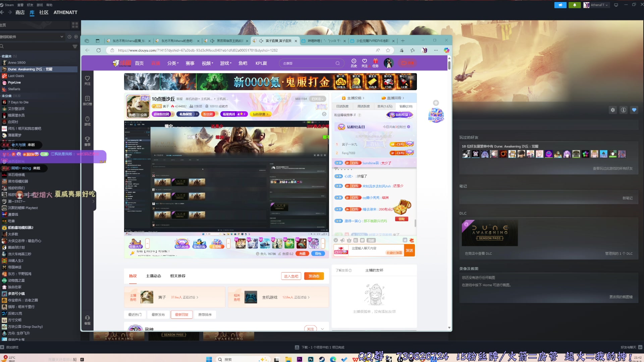Go back in the browser window

pos(87,50)
